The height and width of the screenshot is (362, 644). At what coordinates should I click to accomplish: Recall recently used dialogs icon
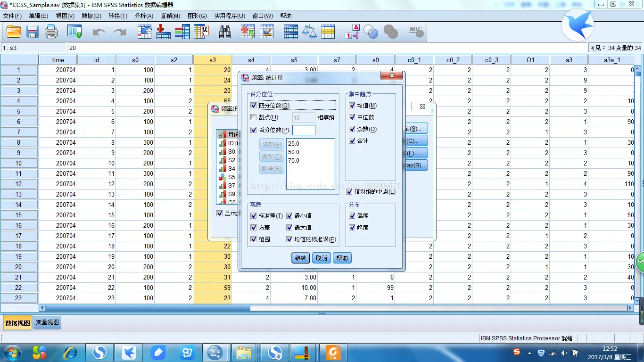click(x=75, y=32)
